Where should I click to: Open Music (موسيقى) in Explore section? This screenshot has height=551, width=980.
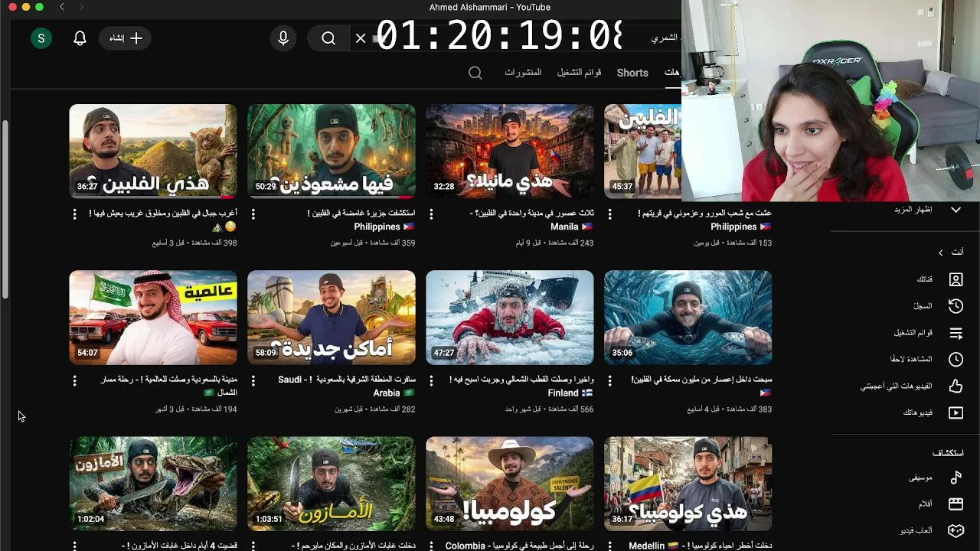[955, 478]
